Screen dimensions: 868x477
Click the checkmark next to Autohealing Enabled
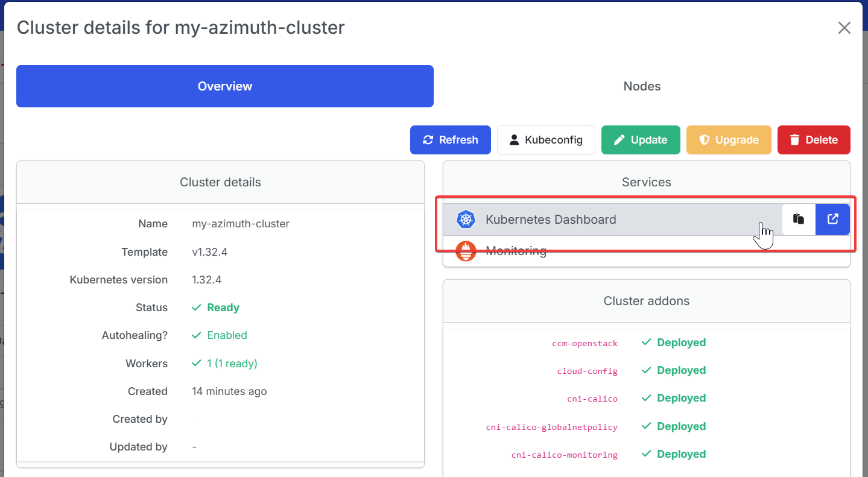tap(196, 335)
